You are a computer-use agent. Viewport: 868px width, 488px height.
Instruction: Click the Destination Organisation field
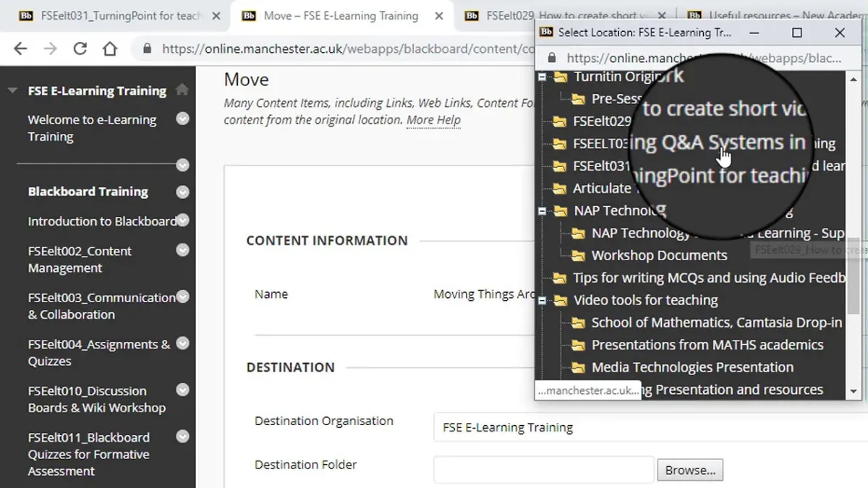[x=650, y=427]
